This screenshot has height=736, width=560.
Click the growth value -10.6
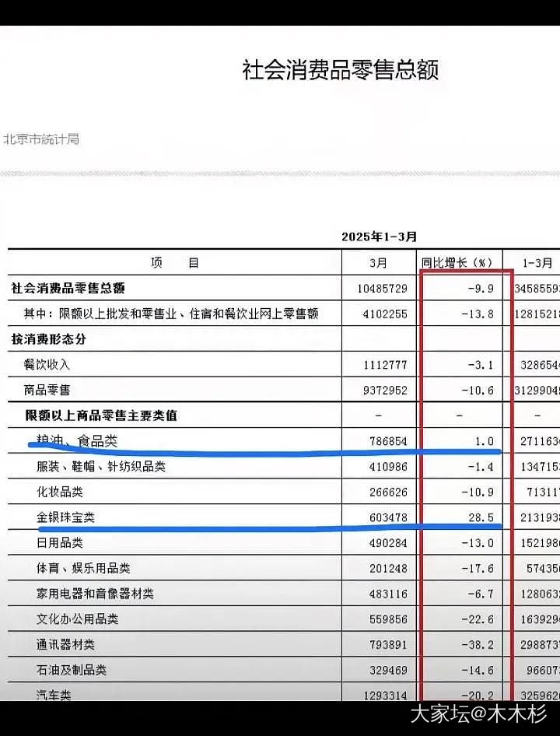point(478,390)
